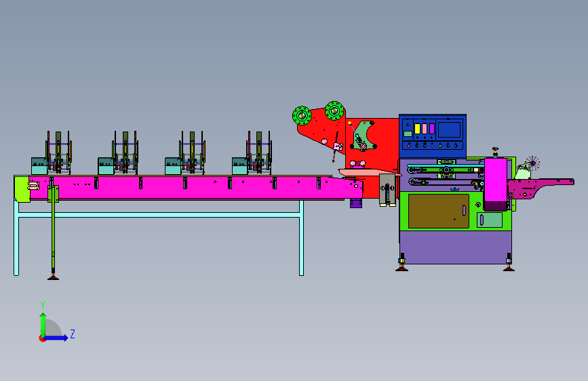The image size is (588, 381).
Task: Select the brown cabinet door
Action: click(x=438, y=211)
